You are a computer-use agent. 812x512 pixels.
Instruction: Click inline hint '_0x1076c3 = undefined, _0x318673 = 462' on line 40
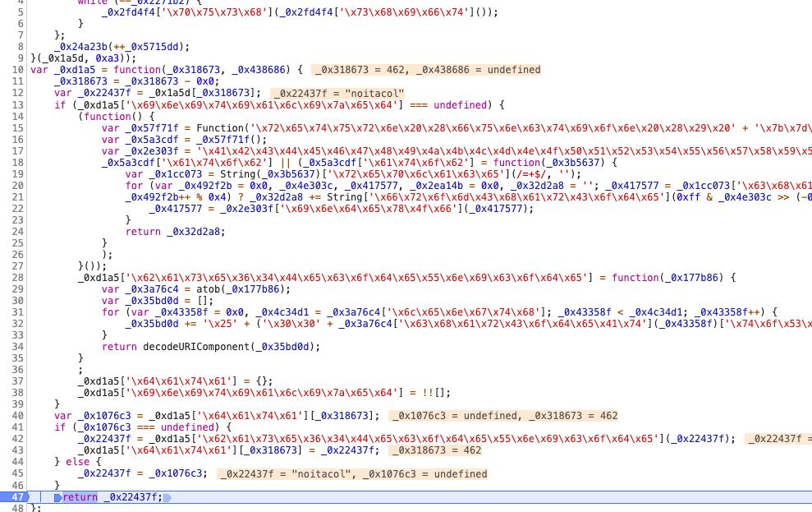[502, 416]
